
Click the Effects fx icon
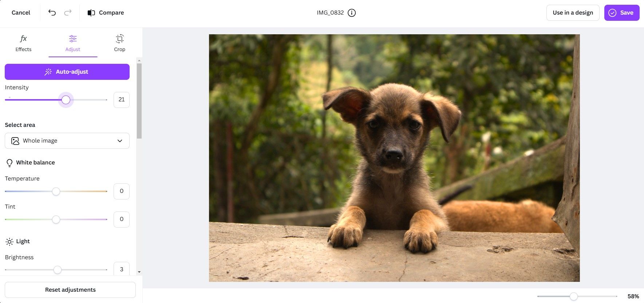(23, 39)
